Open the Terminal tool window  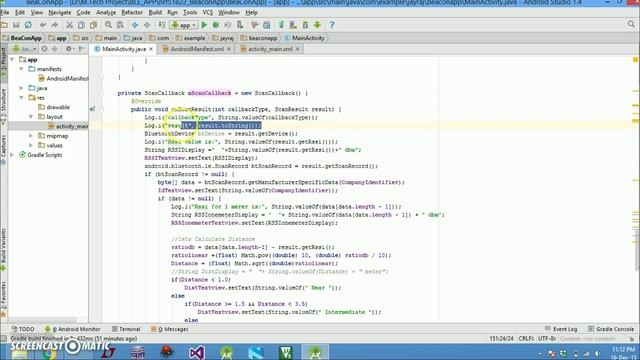126,329
